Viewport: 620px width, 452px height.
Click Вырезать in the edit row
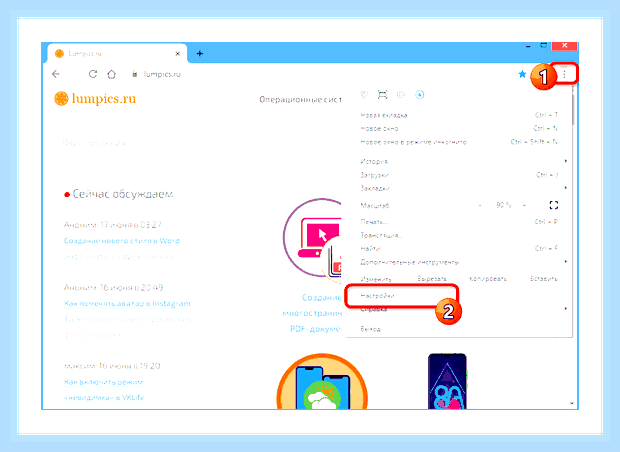(x=432, y=279)
